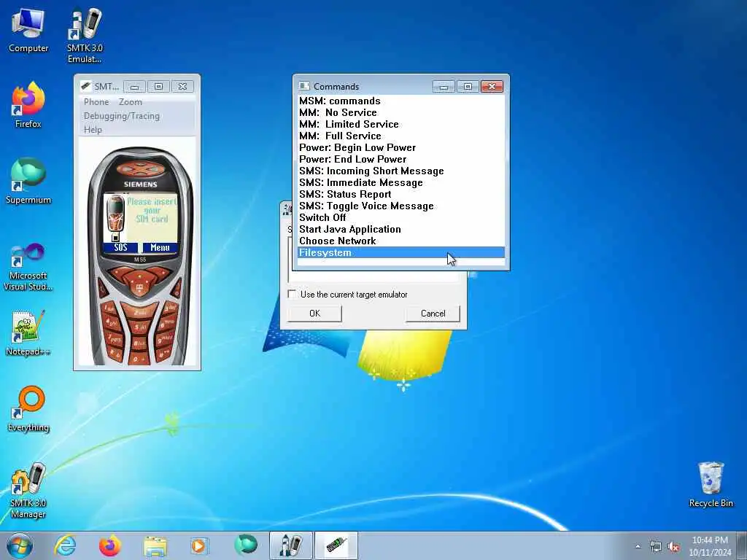
Task: Select "SMS: Toggle Voice Message" command
Action: pos(401,206)
